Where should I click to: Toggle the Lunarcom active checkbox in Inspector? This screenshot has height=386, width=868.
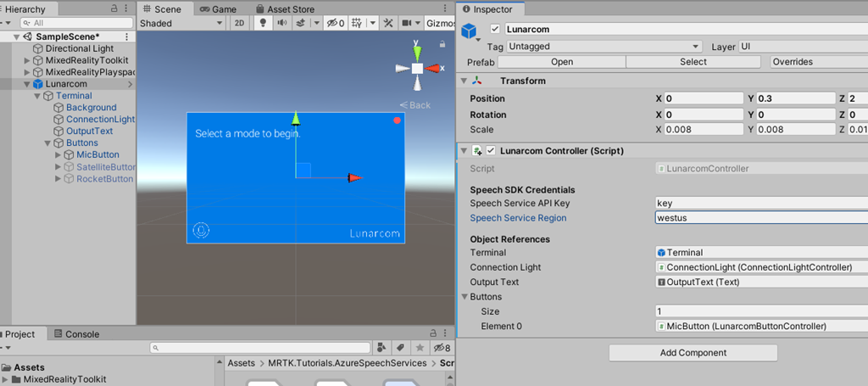tap(495, 30)
